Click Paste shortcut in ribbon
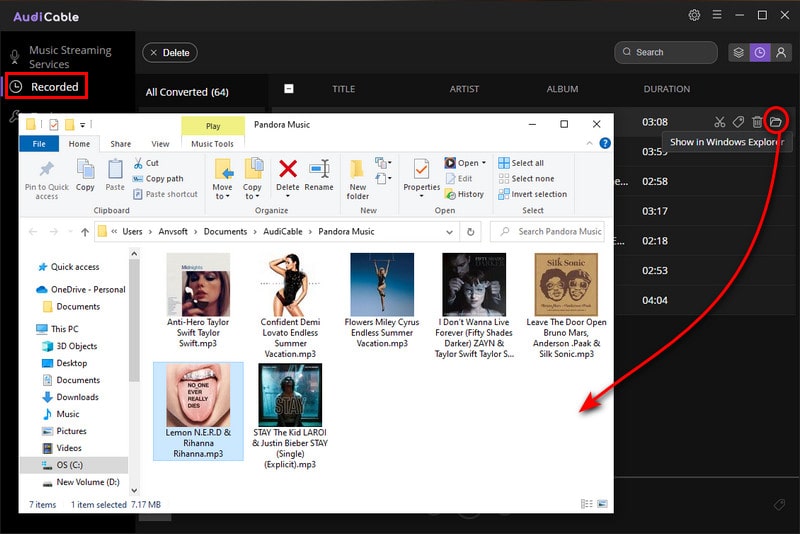The height and width of the screenshot is (534, 800). [x=165, y=194]
